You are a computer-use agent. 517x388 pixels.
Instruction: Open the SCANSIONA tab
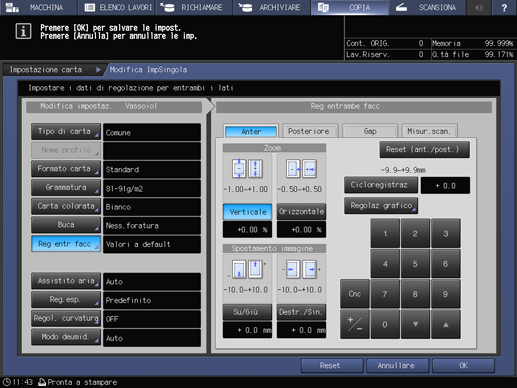tap(427, 7)
